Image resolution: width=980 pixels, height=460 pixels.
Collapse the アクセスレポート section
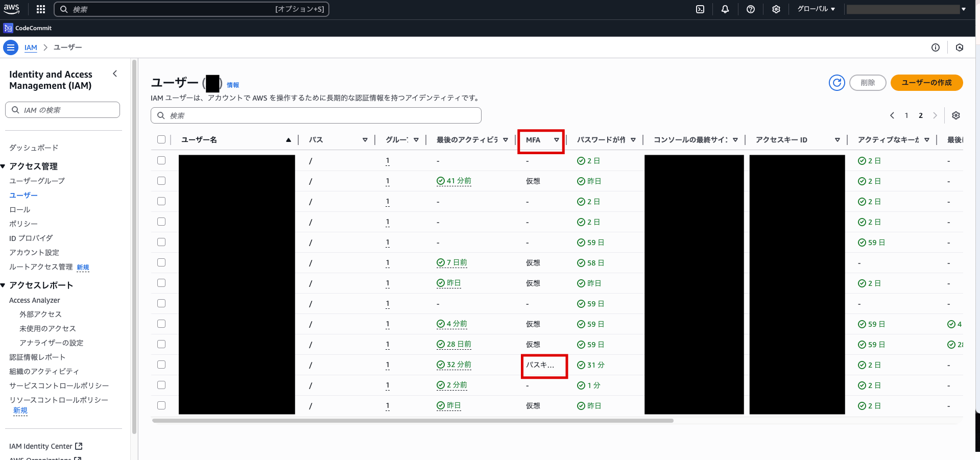[x=3, y=285]
